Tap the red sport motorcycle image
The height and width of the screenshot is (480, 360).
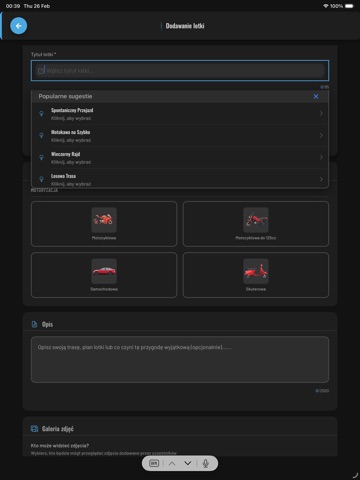coord(104,220)
